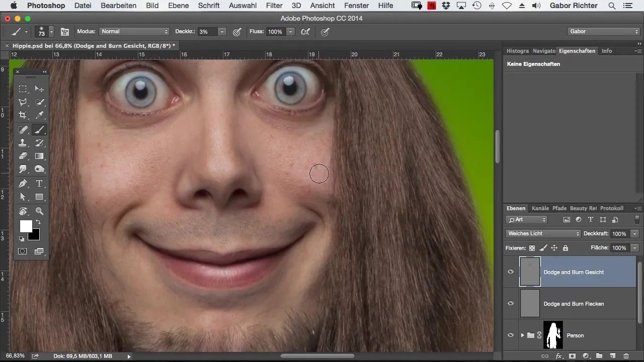The image size is (644, 362).
Task: Hide the Dodge and Burn Gesicht layer
Action: click(x=511, y=272)
